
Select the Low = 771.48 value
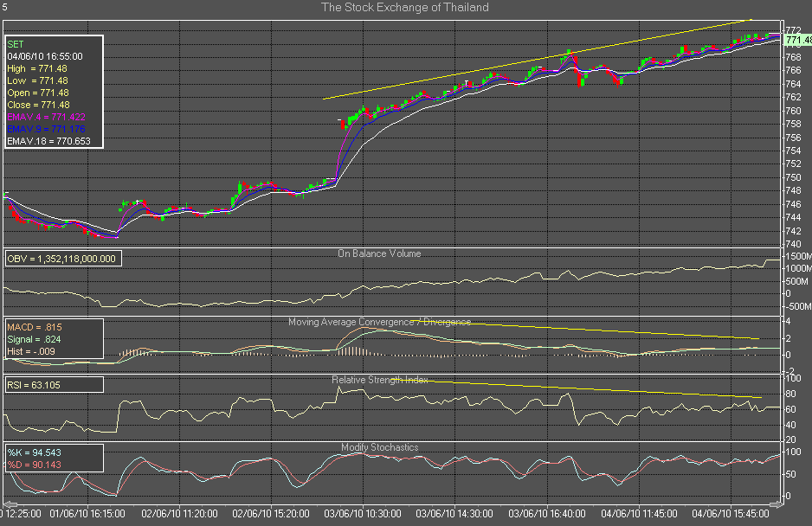(x=37, y=80)
